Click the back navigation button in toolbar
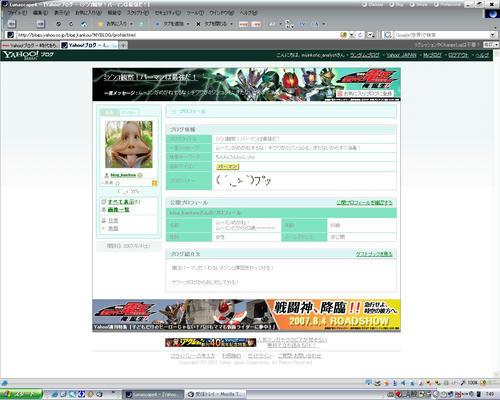Screen dimensions: 500x400 pos(12,24)
